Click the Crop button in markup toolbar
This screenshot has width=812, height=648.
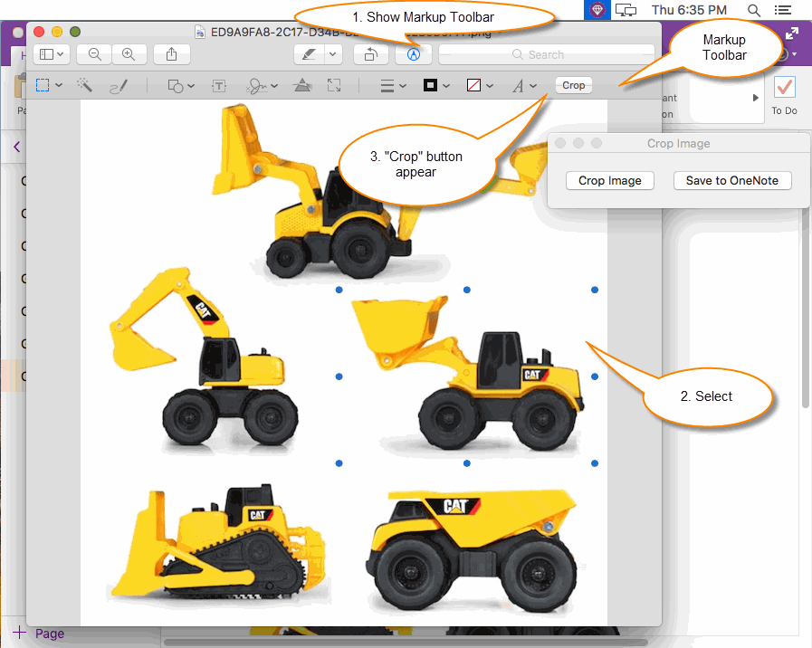point(573,85)
